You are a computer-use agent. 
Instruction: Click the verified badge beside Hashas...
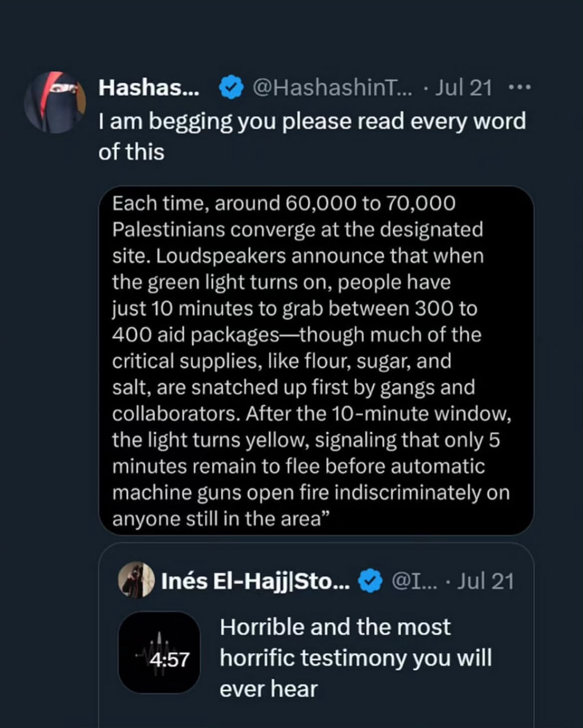[231, 88]
